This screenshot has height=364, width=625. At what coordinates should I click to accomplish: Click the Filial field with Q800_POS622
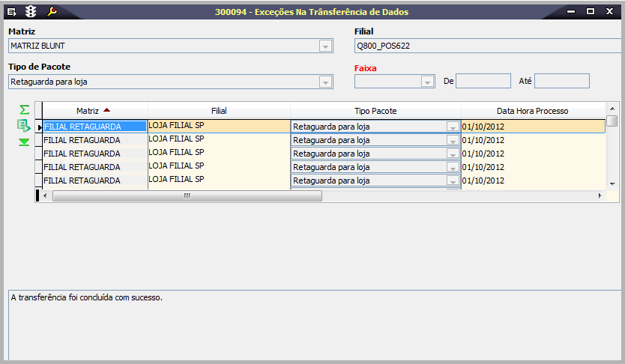tap(487, 46)
